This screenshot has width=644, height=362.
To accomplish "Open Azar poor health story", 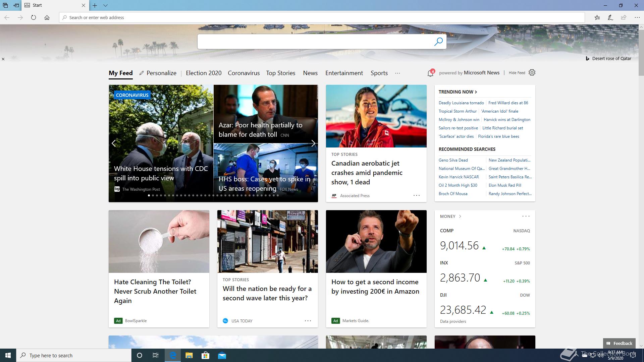I will point(260,130).
